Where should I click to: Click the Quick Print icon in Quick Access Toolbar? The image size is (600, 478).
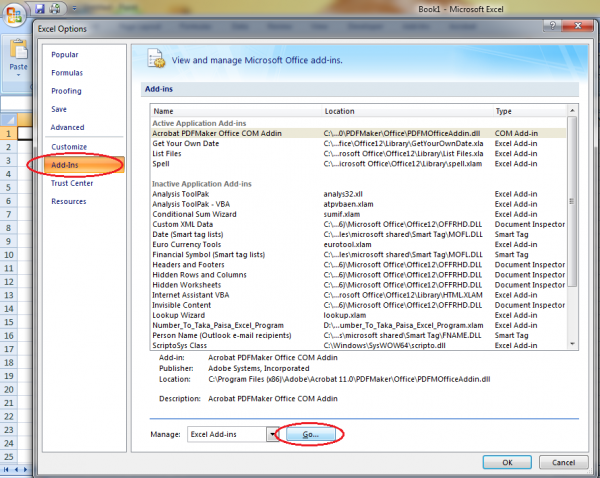(55, 8)
